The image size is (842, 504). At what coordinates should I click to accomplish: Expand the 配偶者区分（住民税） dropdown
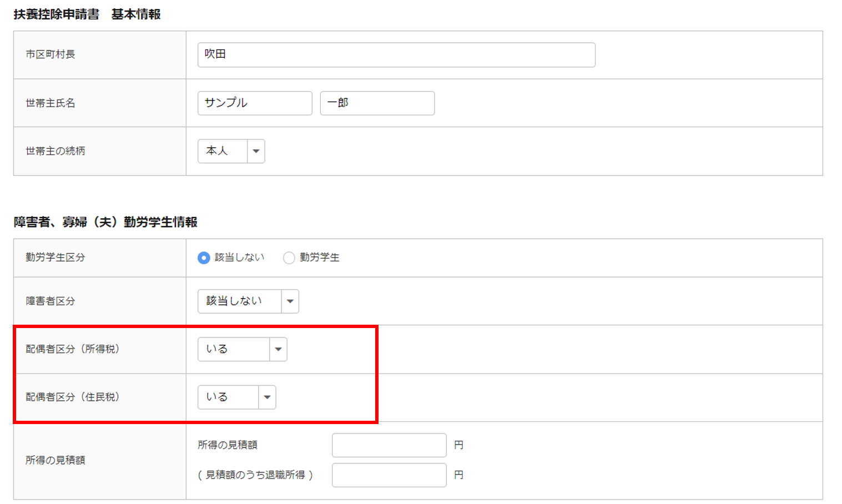pos(228,397)
